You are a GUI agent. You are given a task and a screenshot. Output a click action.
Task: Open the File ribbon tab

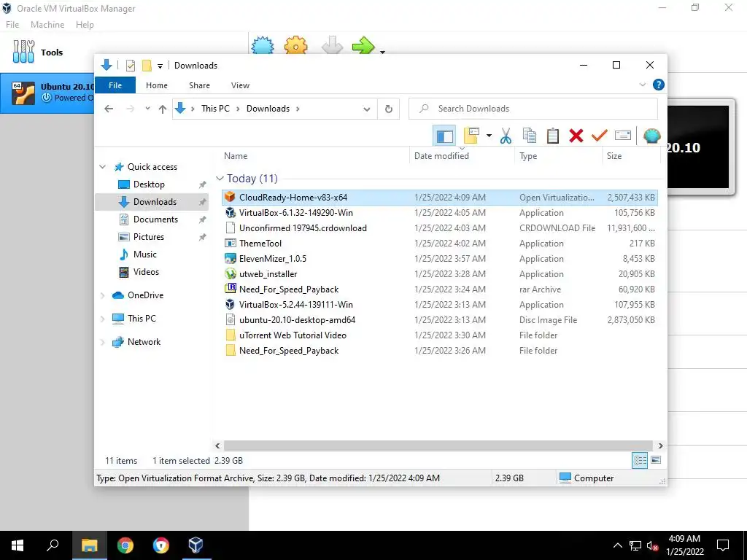click(115, 85)
